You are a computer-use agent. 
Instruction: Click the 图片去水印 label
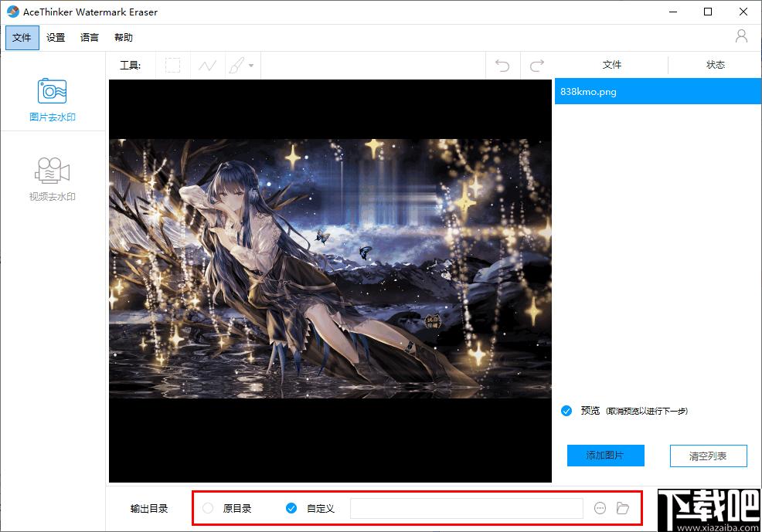point(52,117)
